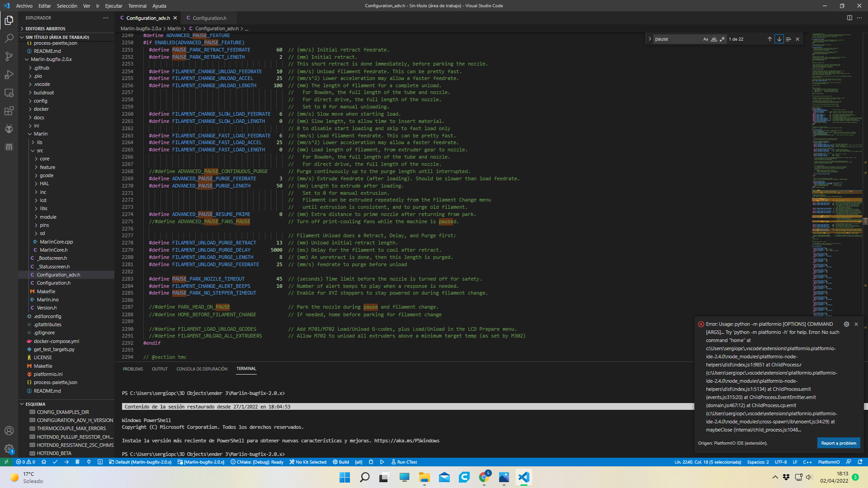The image size is (868, 488).
Task: Open File Explorer from Windows taskbar
Action: tap(424, 477)
